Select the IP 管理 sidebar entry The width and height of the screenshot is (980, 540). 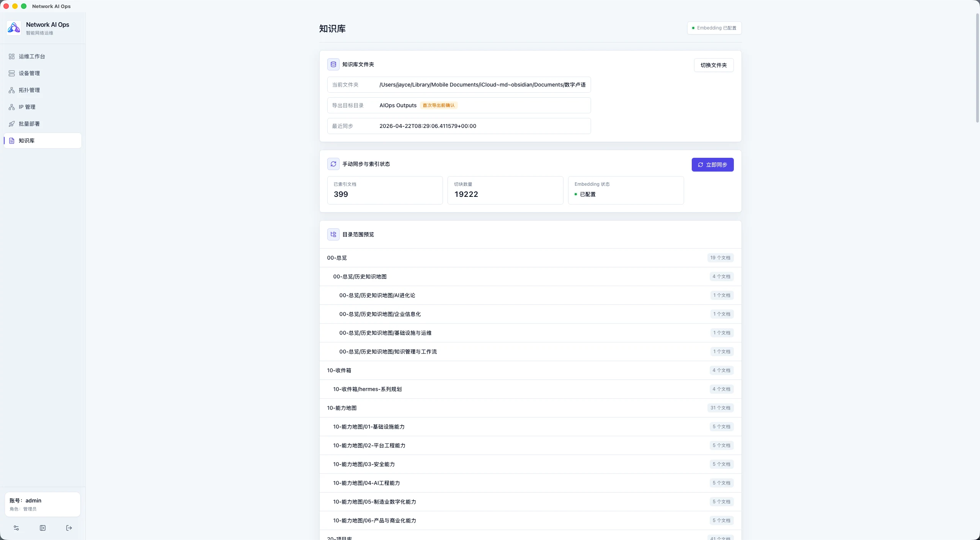coord(42,107)
